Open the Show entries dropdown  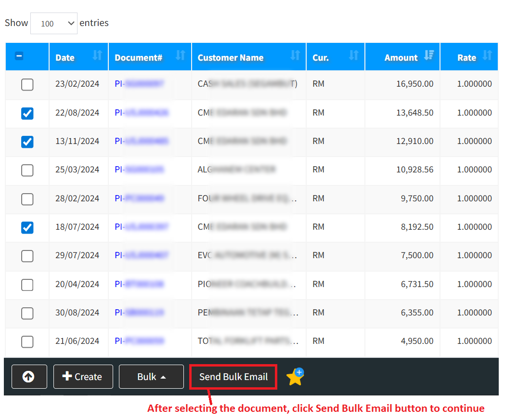(x=54, y=24)
